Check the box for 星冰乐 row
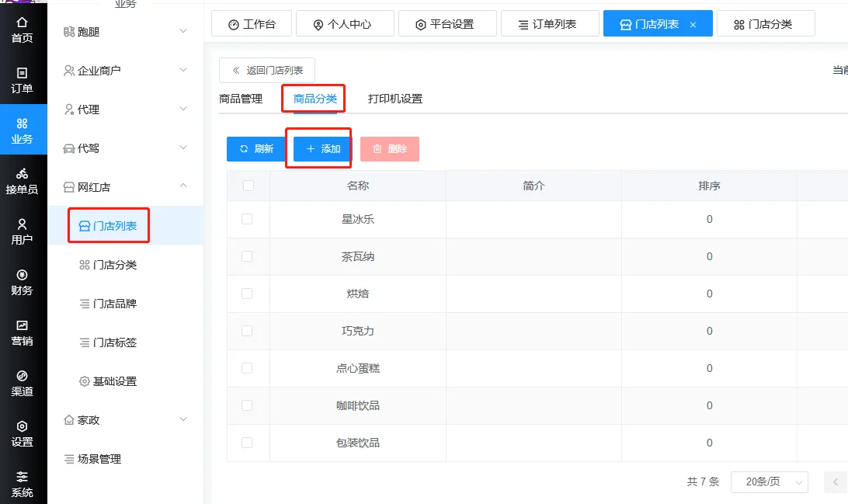Screen dimensions: 848x504 pyautogui.click(x=247, y=219)
